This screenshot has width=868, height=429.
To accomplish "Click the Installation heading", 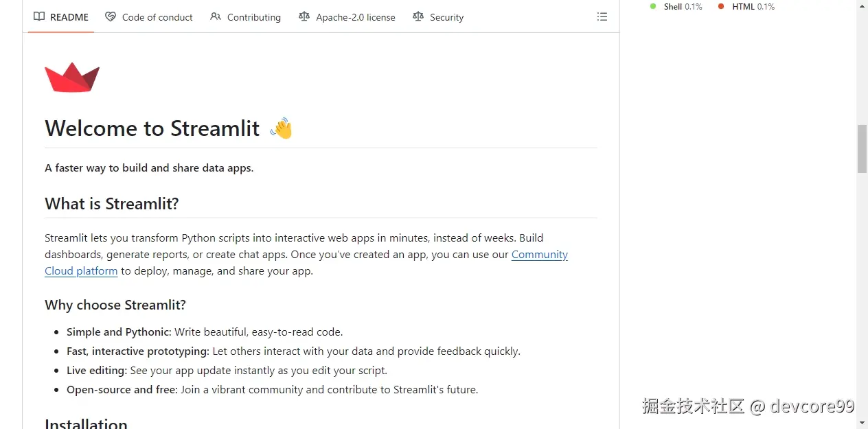I will coord(87,424).
